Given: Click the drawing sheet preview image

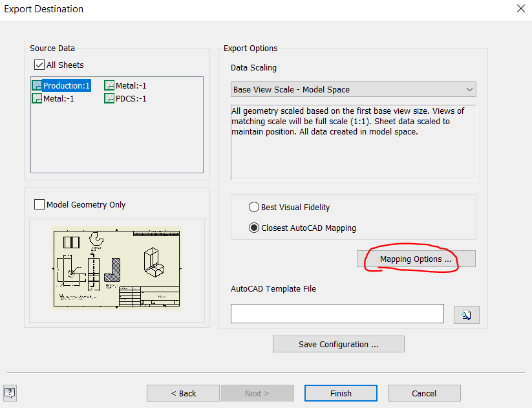Looking at the screenshot, I should [116, 268].
